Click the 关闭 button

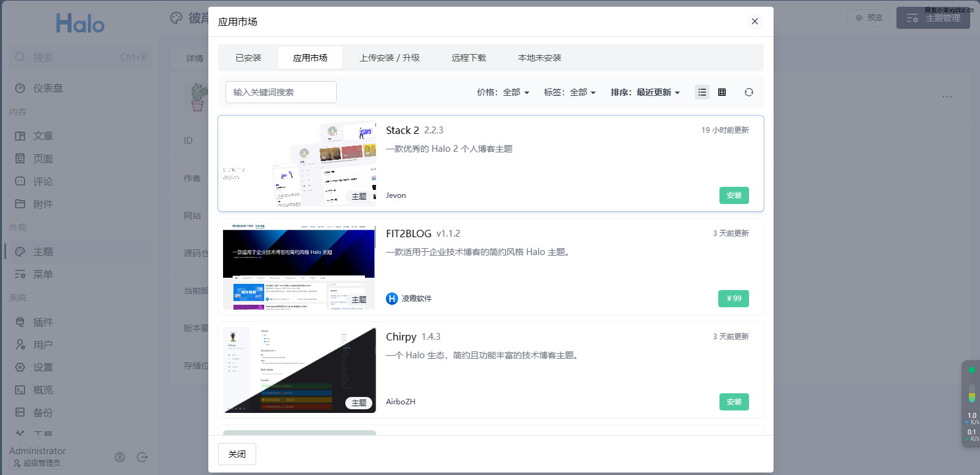[x=237, y=454]
